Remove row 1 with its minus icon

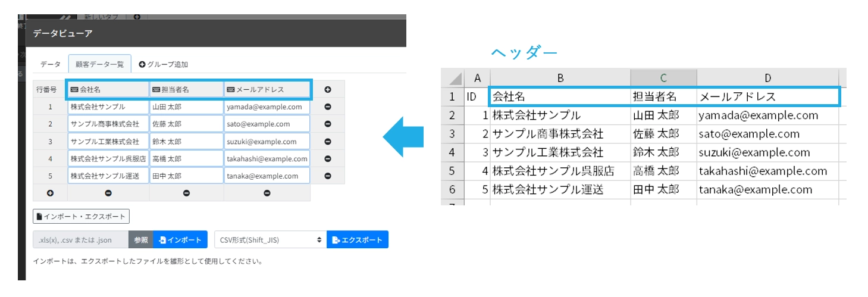coord(327,107)
